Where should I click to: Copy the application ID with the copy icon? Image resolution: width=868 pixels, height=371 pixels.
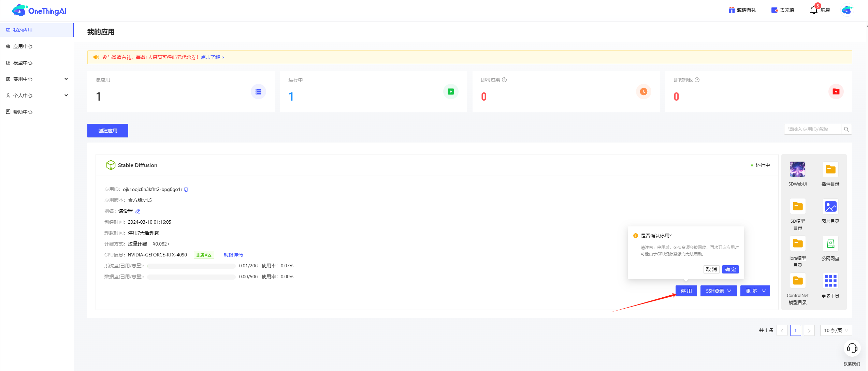click(x=186, y=189)
